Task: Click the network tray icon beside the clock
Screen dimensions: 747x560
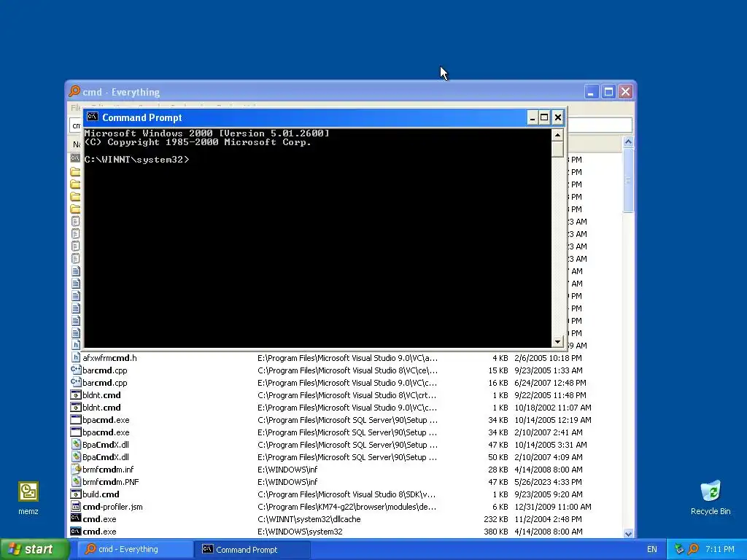Action: 679,549
